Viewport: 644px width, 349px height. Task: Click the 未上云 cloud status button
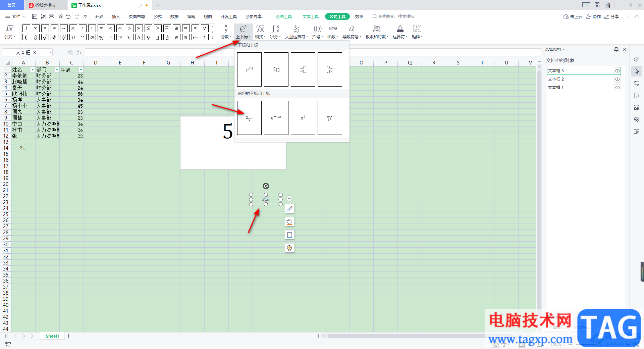click(x=573, y=16)
